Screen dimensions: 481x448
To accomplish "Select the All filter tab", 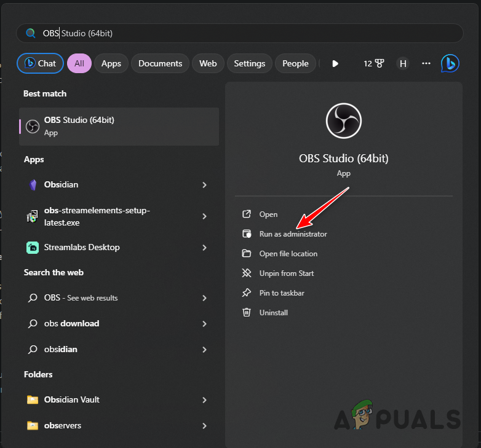I will tap(79, 63).
